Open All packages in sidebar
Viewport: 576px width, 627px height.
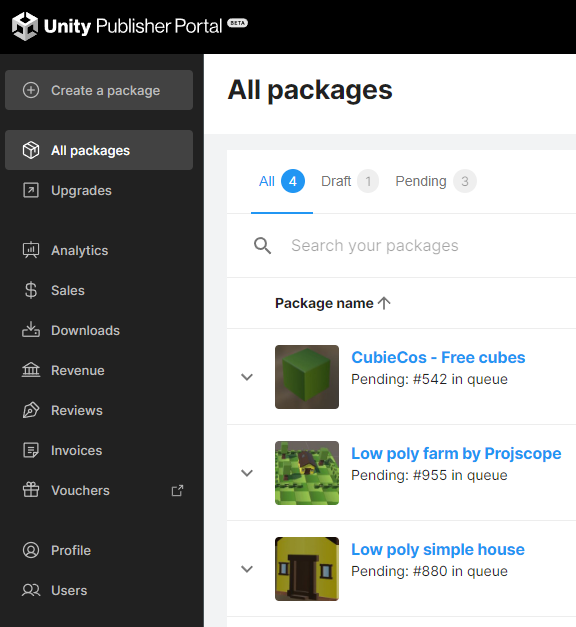[x=99, y=150]
